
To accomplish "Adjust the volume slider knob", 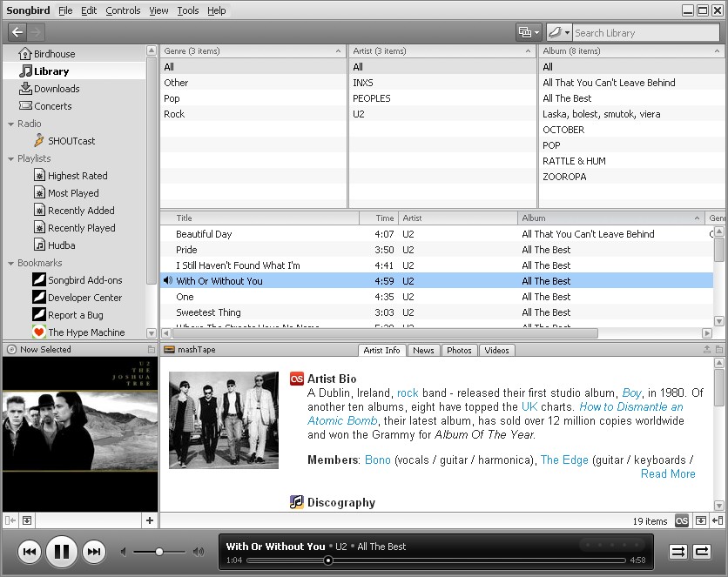I will click(159, 552).
